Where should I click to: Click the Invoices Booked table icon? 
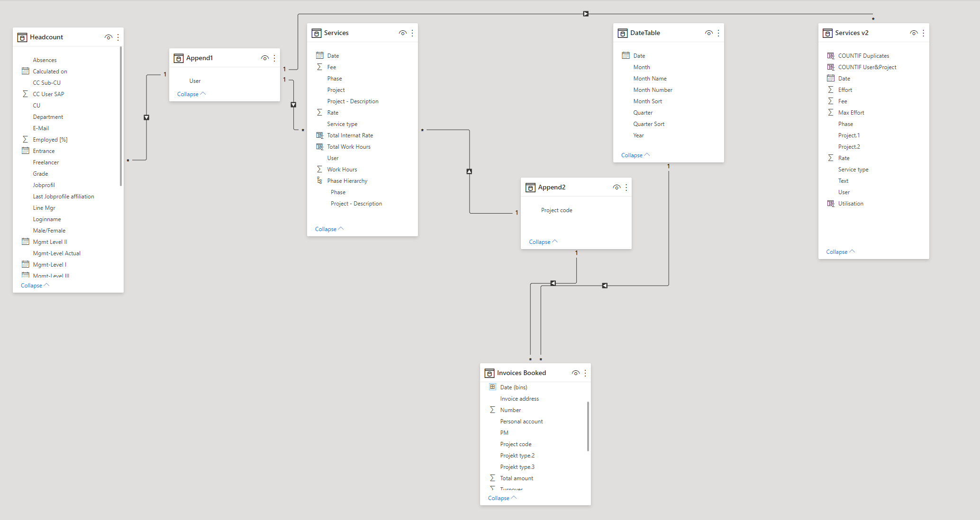point(490,373)
